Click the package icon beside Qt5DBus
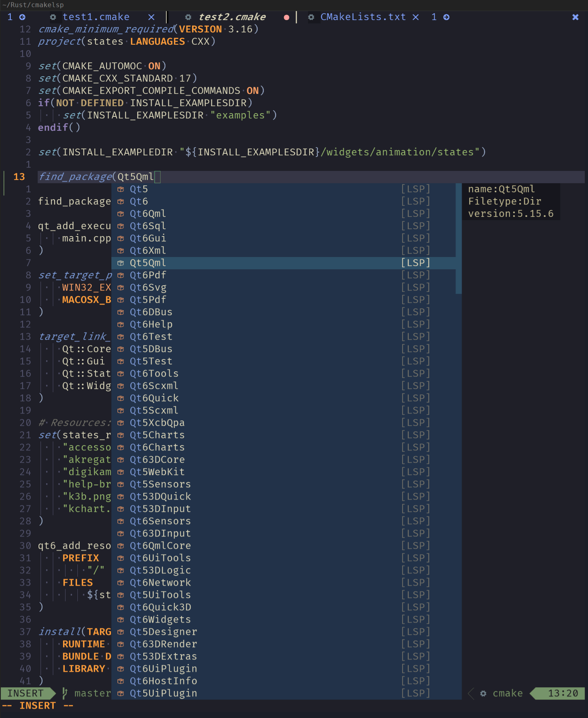This screenshot has height=718, width=588. pyautogui.click(x=121, y=349)
